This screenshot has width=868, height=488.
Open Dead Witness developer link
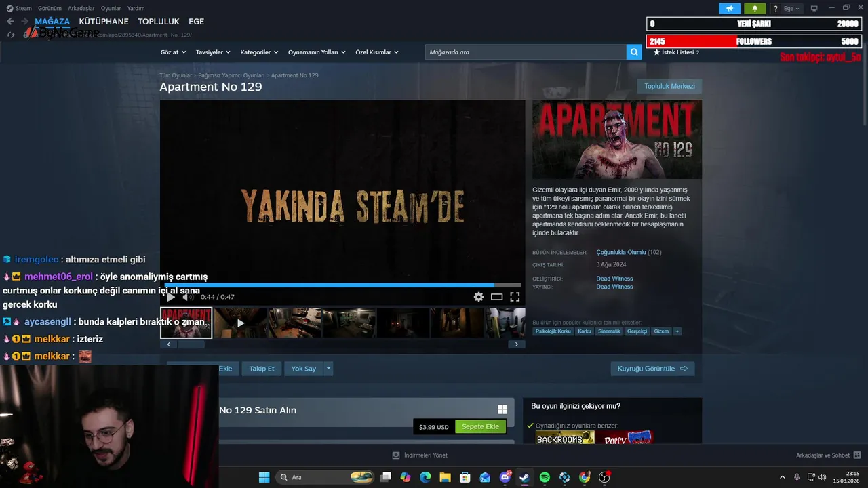(x=614, y=279)
